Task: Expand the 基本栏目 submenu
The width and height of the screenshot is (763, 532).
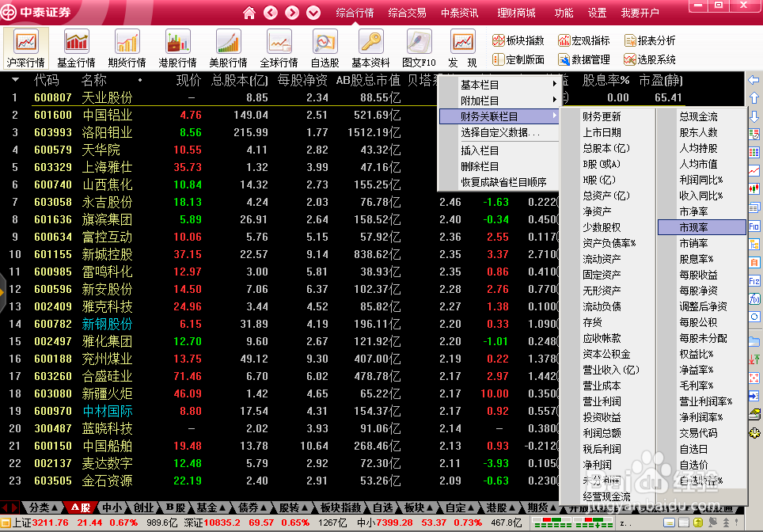Action: 499,85
